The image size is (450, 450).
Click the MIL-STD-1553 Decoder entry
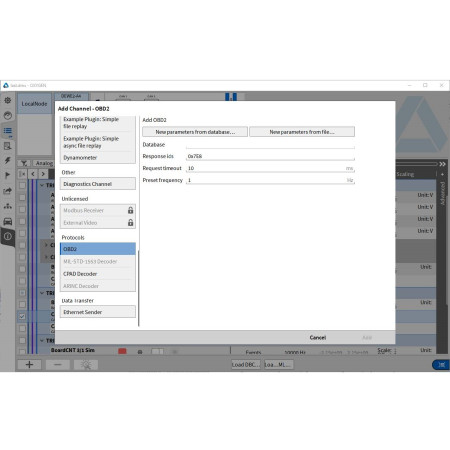pos(98,261)
